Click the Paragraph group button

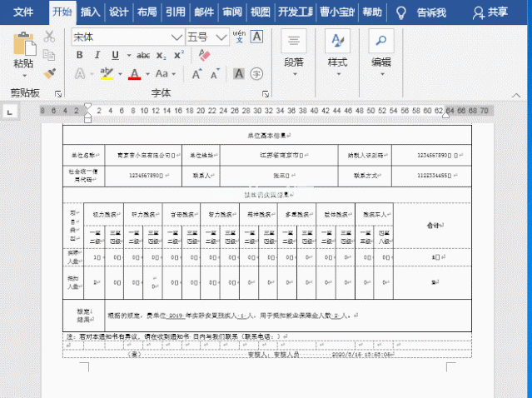[293, 50]
